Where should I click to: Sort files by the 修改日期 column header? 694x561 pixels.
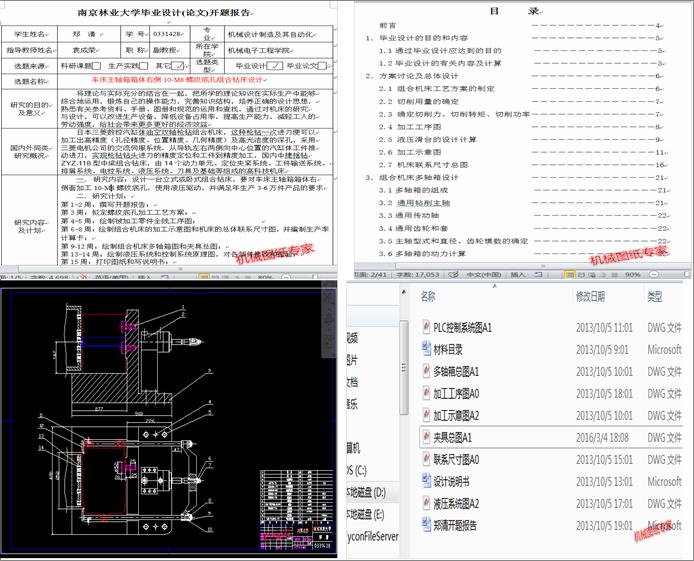click(x=590, y=296)
